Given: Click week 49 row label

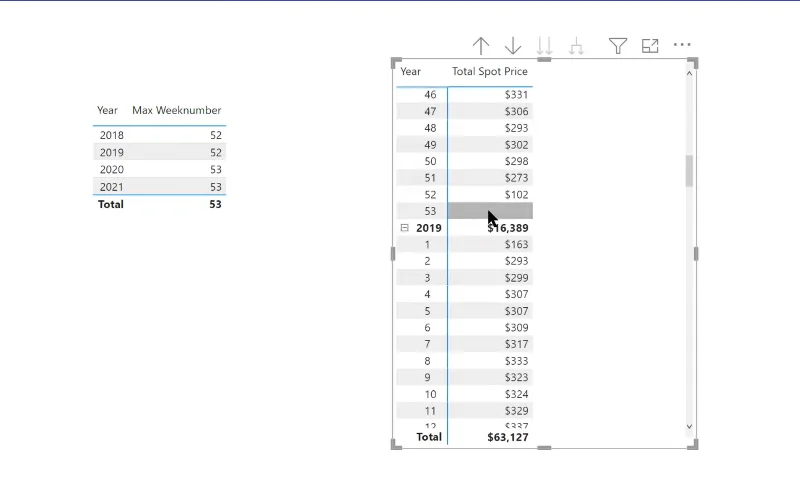Looking at the screenshot, I should (430, 145).
